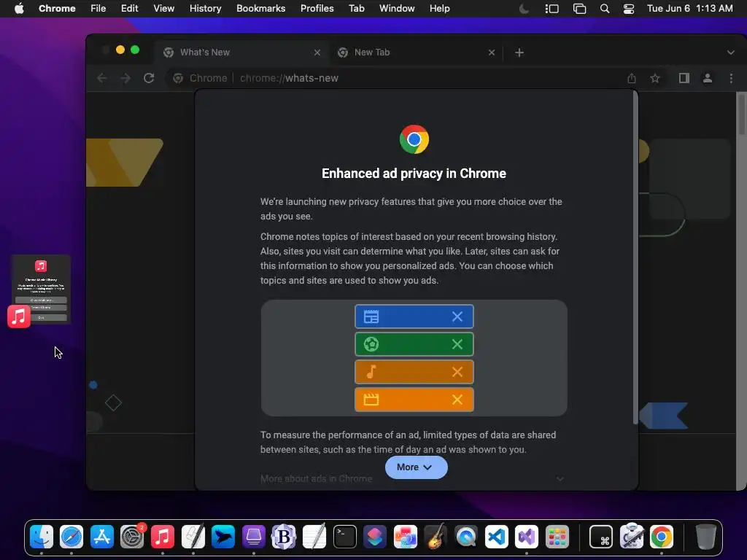Viewport: 747px width, 560px height.
Task: Go forward in Chrome navigation
Action: [125, 78]
